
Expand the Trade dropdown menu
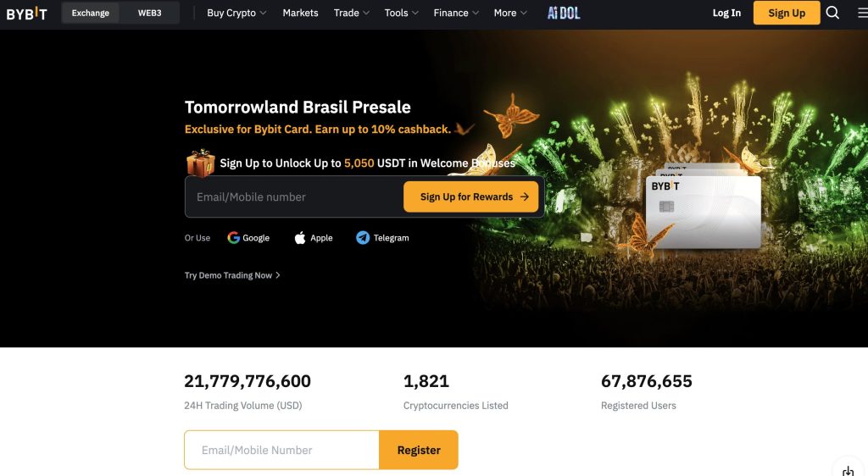(352, 13)
